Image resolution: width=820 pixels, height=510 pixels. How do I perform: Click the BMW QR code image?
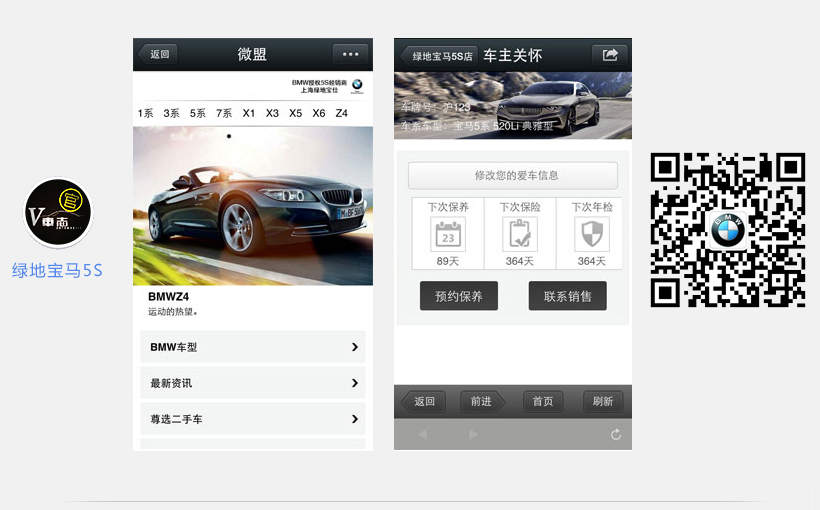coord(728,230)
